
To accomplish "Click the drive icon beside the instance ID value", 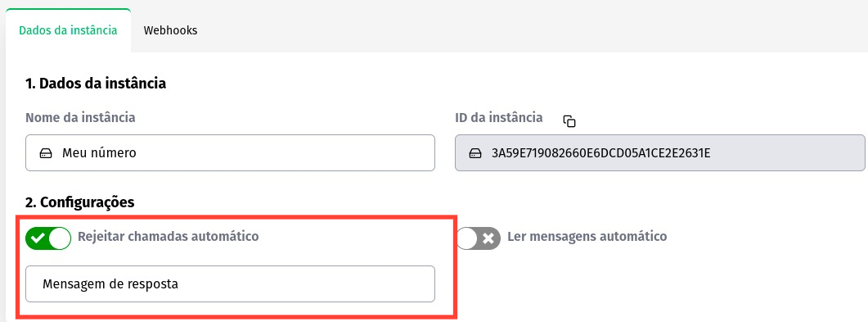I will pos(475,153).
